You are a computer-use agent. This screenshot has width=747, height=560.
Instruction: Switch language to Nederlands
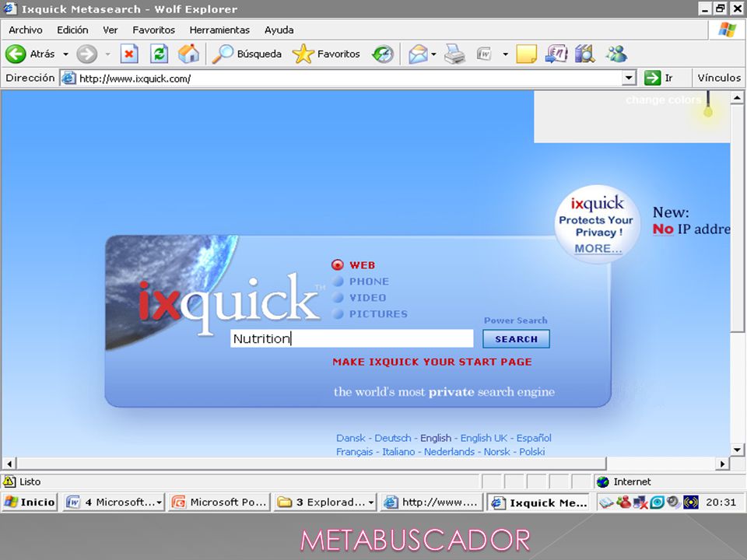[449, 451]
